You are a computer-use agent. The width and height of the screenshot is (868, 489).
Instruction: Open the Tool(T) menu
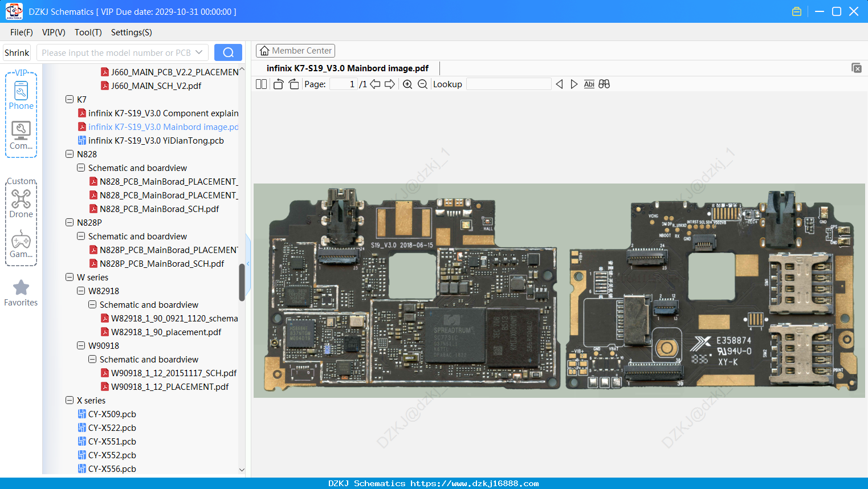pos(88,32)
